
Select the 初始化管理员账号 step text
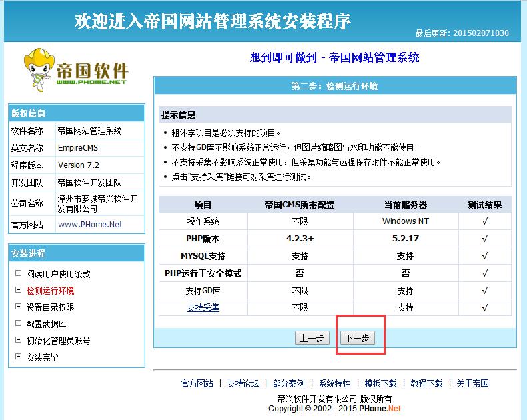click(58, 341)
